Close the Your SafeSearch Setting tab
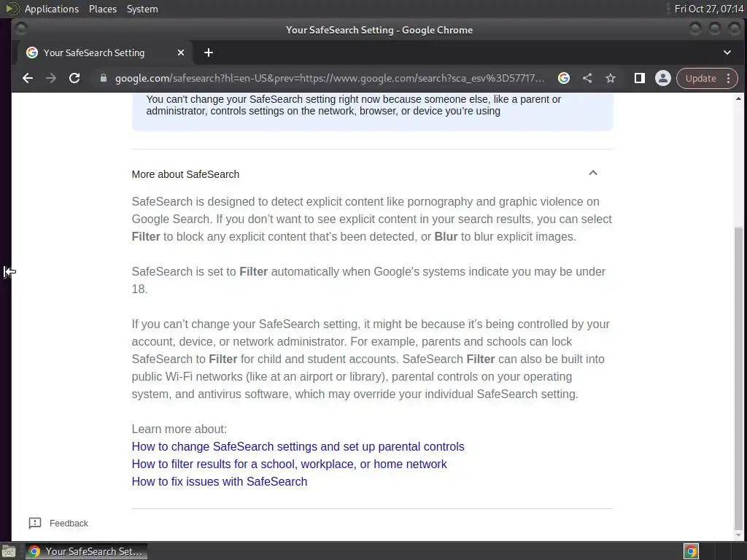Screen dimensions: 747x560 [x=181, y=52]
